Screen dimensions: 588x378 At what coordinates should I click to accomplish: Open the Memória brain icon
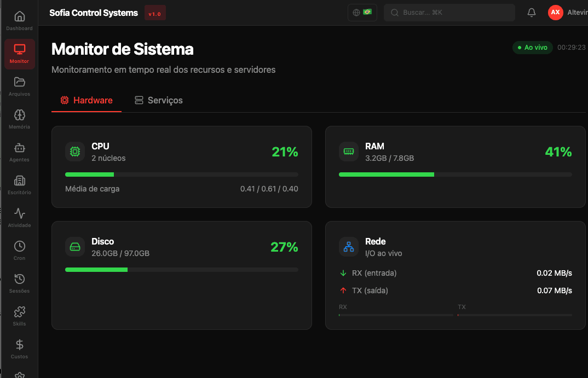click(20, 115)
